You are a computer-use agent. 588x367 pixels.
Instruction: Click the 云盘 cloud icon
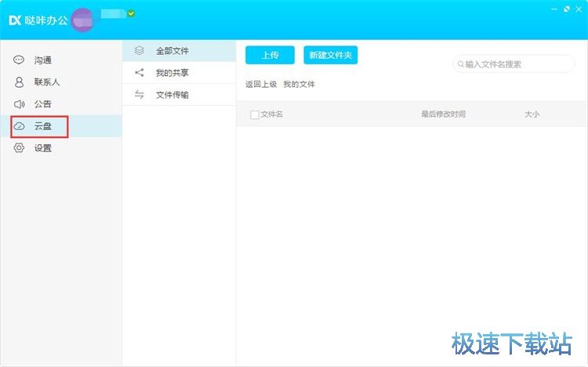point(19,126)
